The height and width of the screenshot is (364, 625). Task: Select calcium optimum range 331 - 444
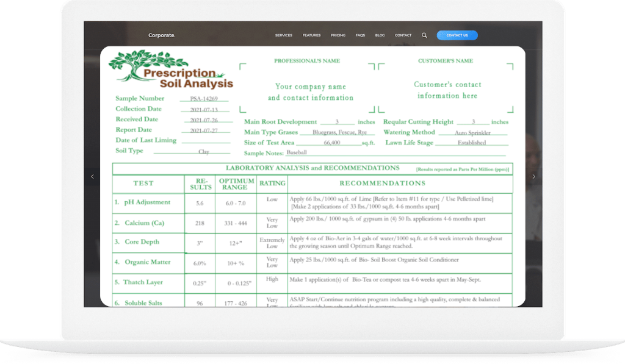pyautogui.click(x=236, y=223)
